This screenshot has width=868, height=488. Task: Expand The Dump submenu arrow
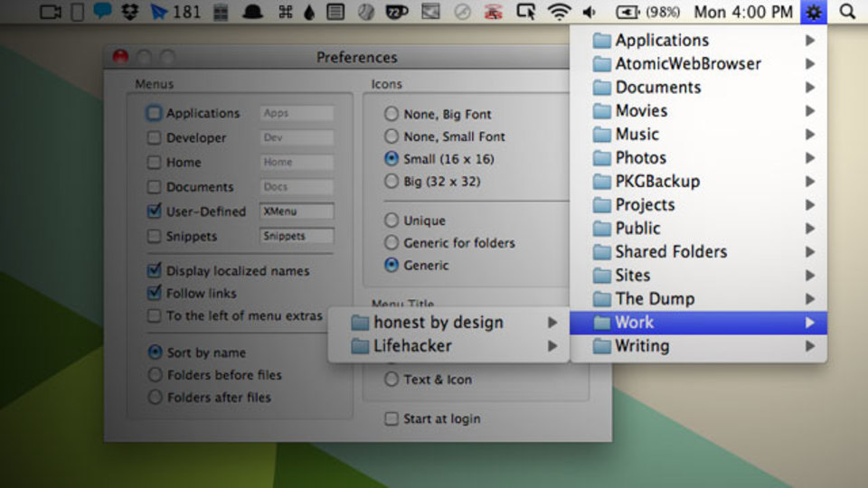pyautogui.click(x=810, y=299)
